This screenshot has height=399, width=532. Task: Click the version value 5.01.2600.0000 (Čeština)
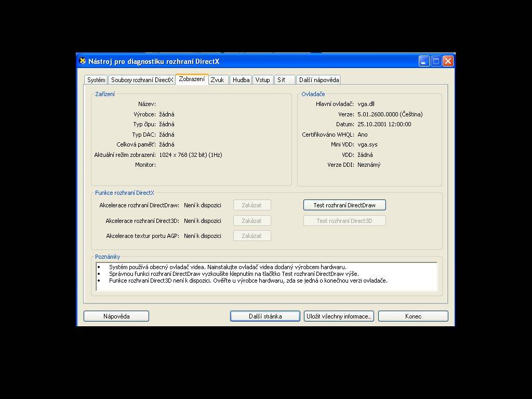click(x=390, y=114)
